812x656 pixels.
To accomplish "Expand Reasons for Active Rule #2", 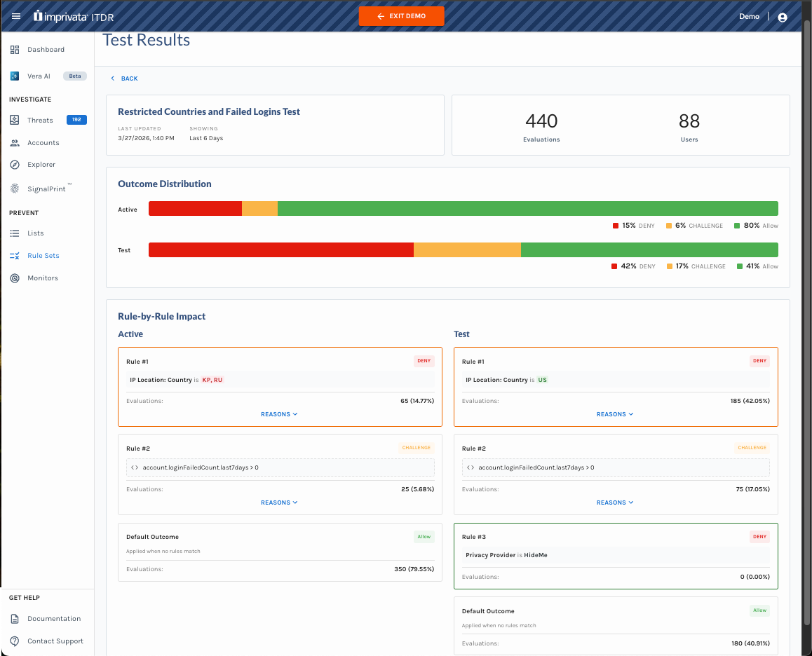I will pyautogui.click(x=279, y=503).
